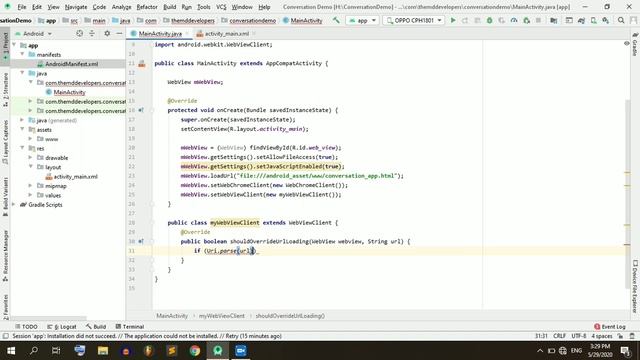The width and height of the screenshot is (640, 360).
Task: Open the Terminal tool window
Action: click(129, 327)
